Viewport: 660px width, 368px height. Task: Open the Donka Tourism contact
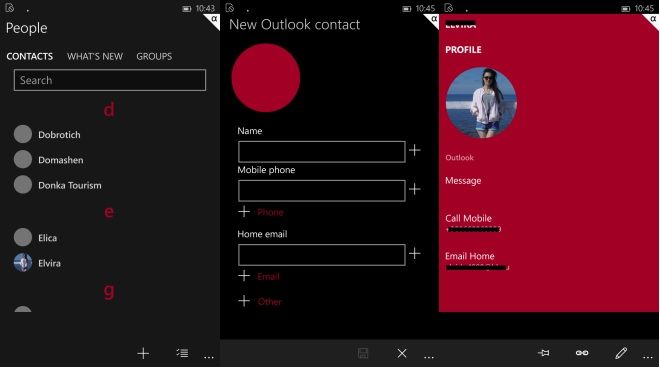click(70, 185)
